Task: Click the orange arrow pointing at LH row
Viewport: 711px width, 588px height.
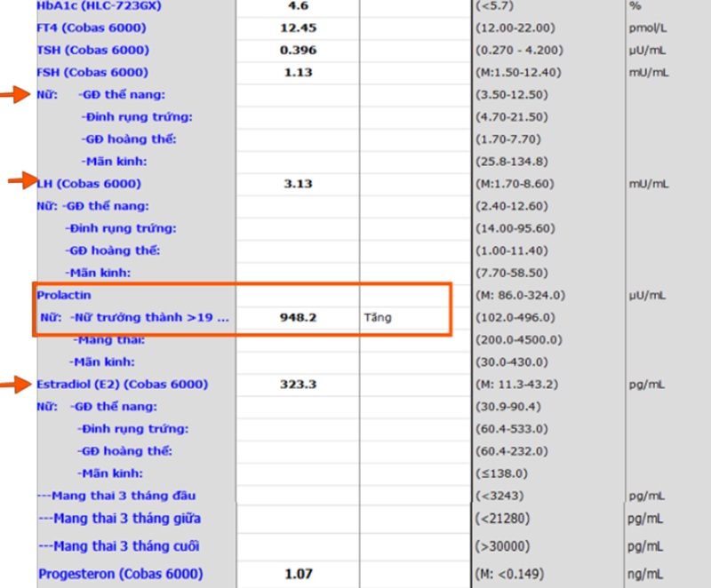Action: click(19, 182)
